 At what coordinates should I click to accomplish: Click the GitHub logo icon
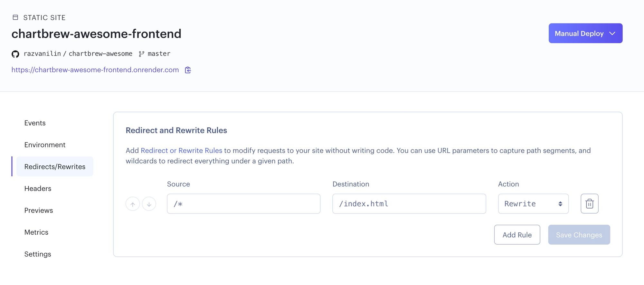(x=15, y=54)
